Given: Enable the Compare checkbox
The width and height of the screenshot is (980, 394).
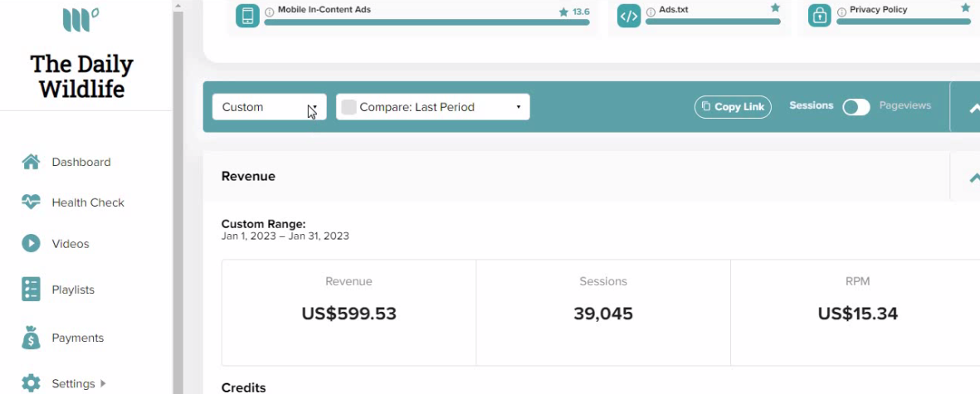Looking at the screenshot, I should (x=349, y=107).
